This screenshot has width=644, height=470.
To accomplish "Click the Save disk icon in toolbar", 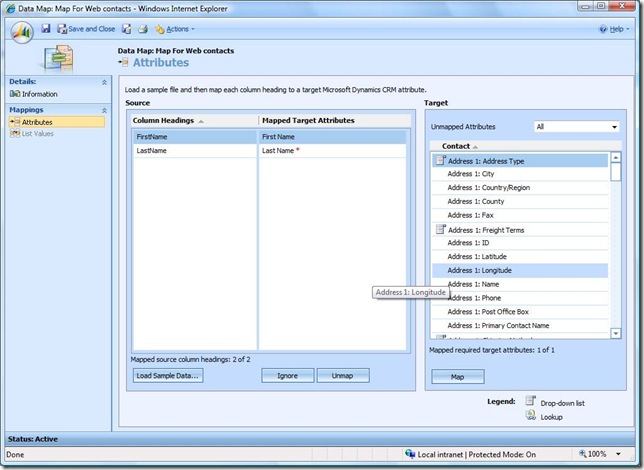I will (x=46, y=29).
